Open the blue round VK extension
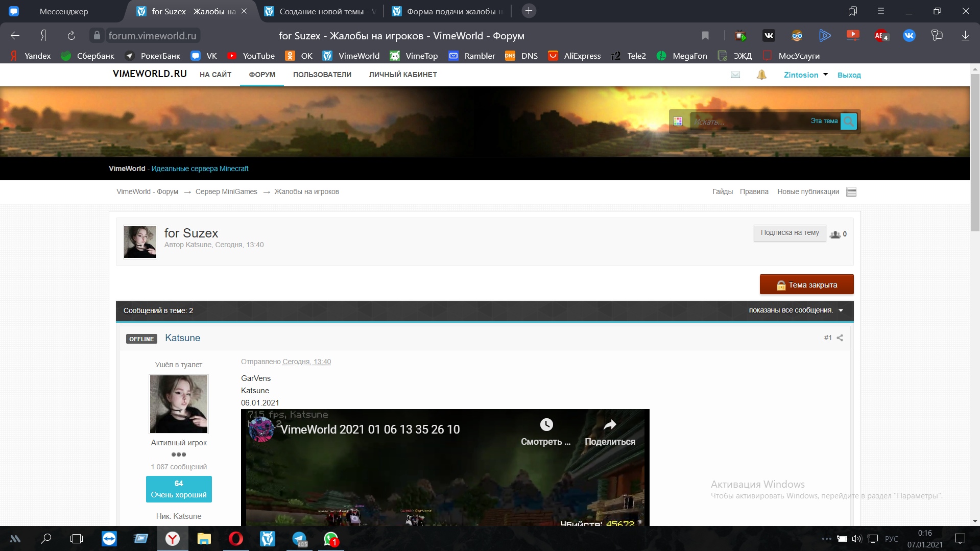Viewport: 980px width, 551px height. tap(909, 36)
